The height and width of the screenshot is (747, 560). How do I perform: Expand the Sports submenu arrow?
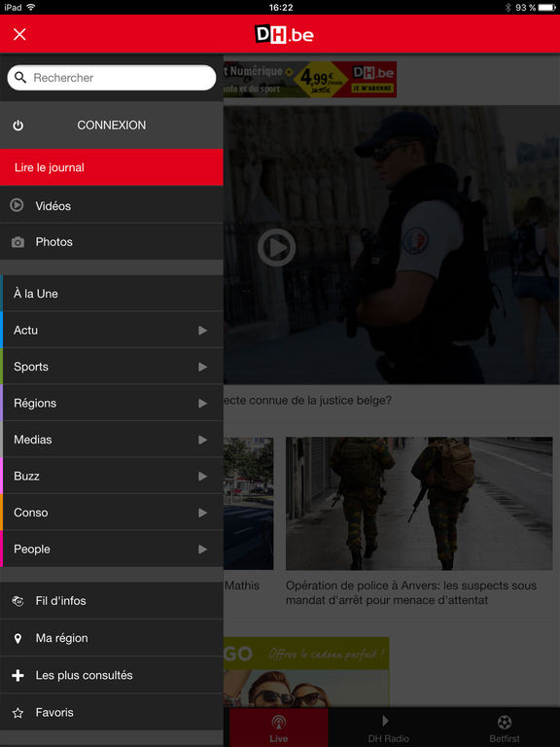click(x=203, y=367)
